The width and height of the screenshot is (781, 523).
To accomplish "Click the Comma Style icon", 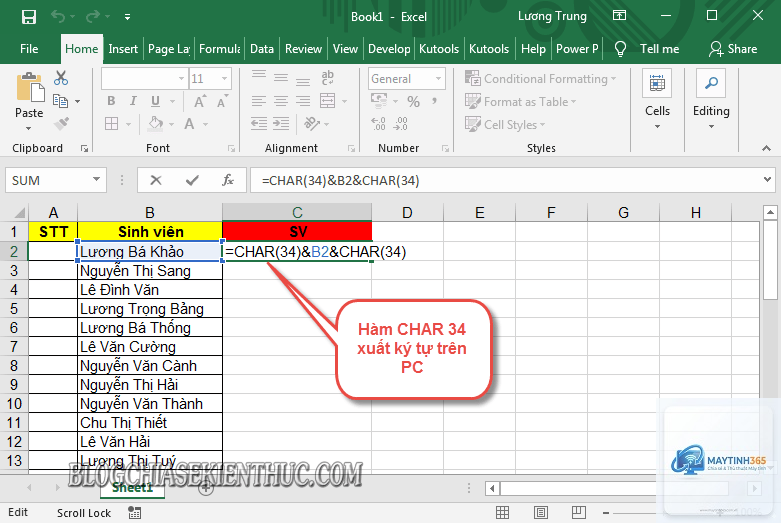I will point(435,101).
